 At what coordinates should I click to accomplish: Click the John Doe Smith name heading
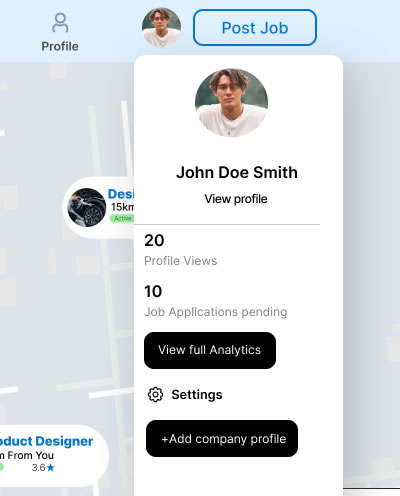pyautogui.click(x=237, y=172)
